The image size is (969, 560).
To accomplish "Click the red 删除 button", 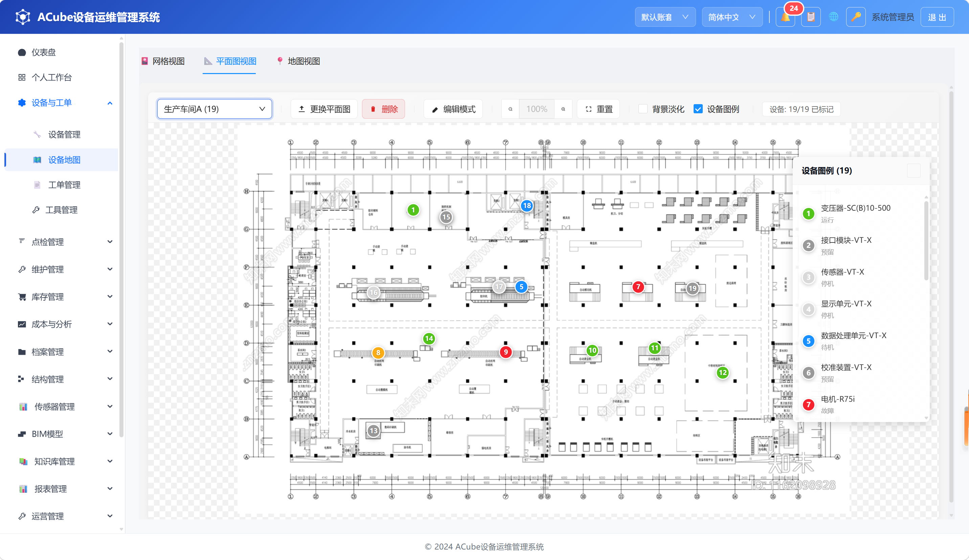I will (383, 109).
